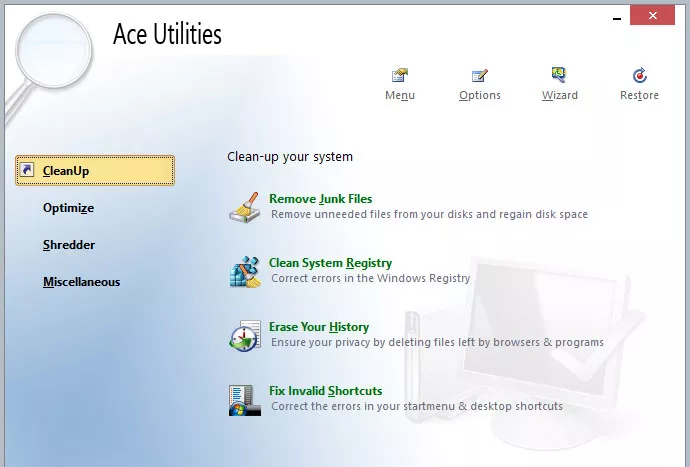
Task: Open the Erase Your History link
Action: click(319, 327)
